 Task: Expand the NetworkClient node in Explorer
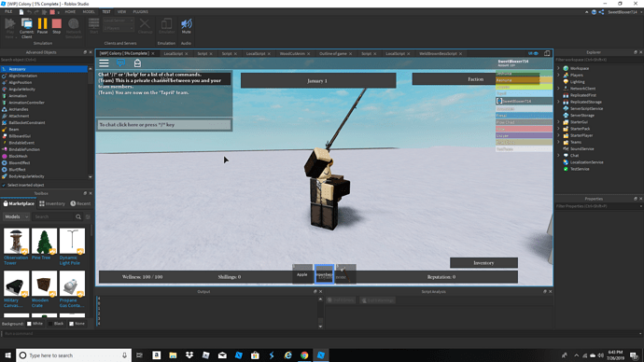[558, 89]
